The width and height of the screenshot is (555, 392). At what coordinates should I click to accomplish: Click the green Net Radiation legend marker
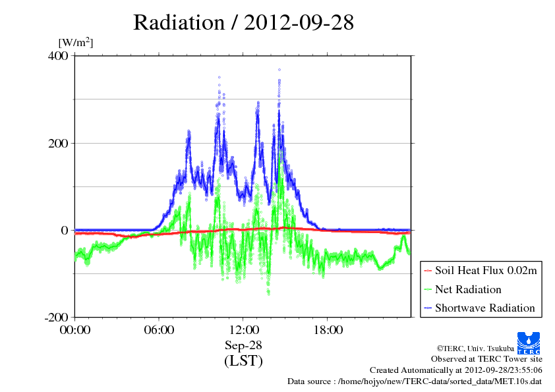click(x=428, y=290)
